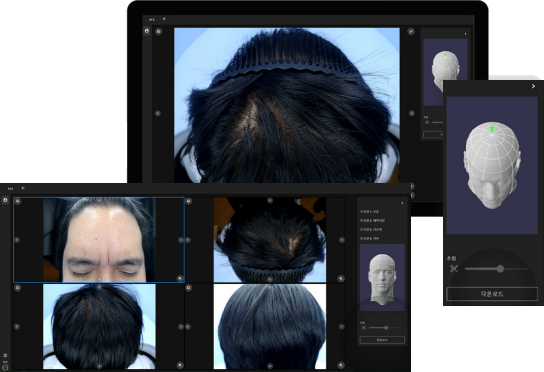
Task: Go to the previous image with the large photo's left arrow
Action: click(x=158, y=113)
